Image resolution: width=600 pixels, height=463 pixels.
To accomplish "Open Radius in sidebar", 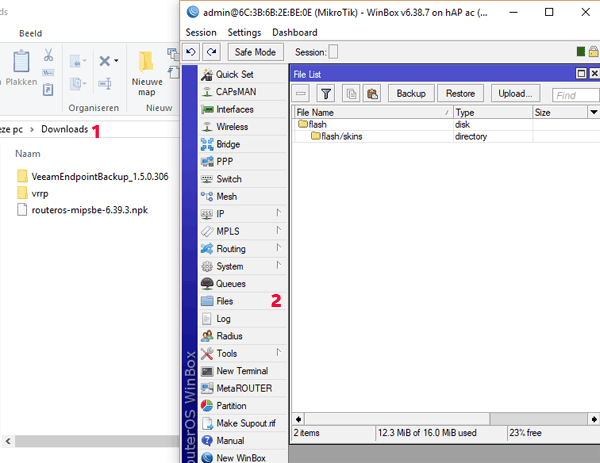I will tap(243, 336).
